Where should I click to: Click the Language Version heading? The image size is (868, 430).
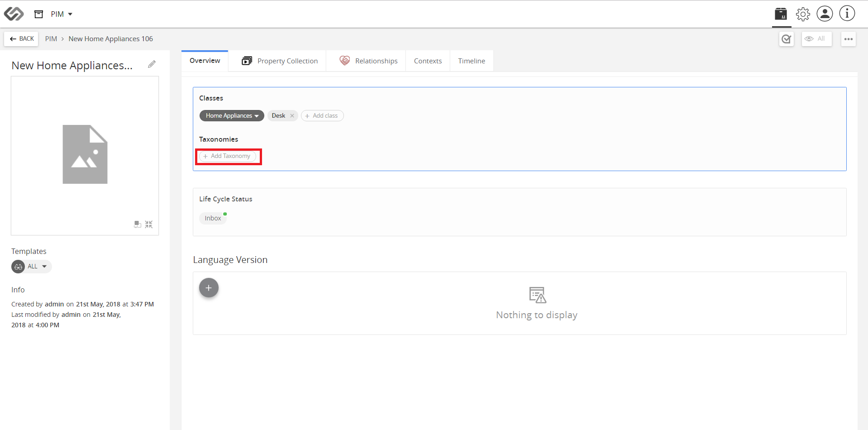230,260
